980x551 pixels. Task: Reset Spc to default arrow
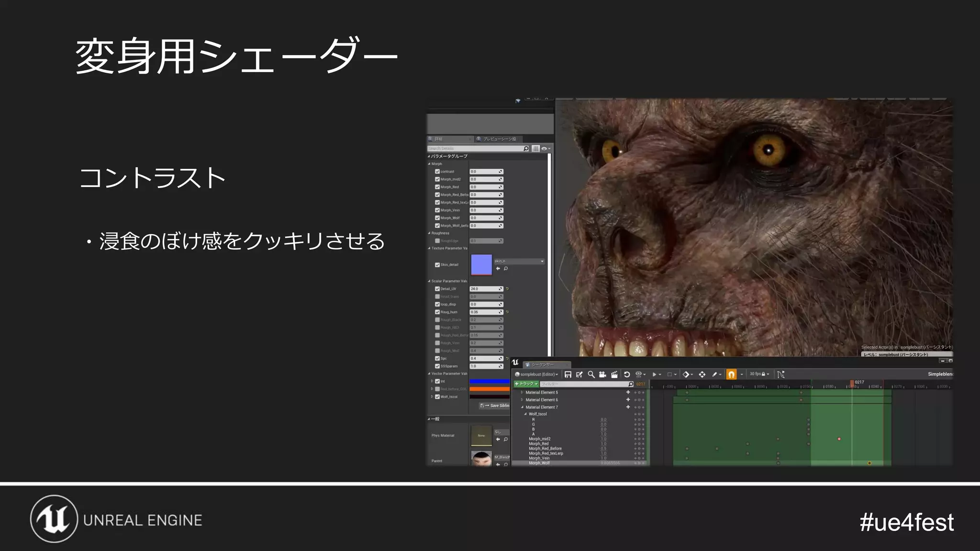click(507, 359)
